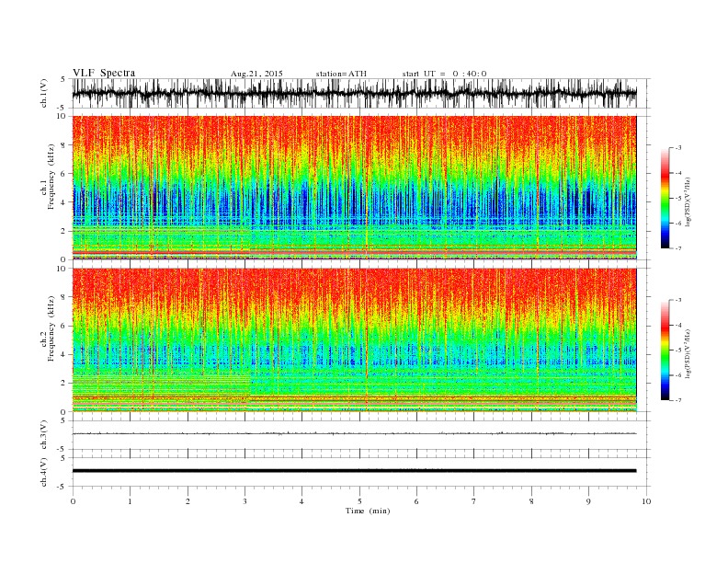Viewport: 728px width, 563px height.
Task: Click the "station=ATH" label
Action: 341,74
